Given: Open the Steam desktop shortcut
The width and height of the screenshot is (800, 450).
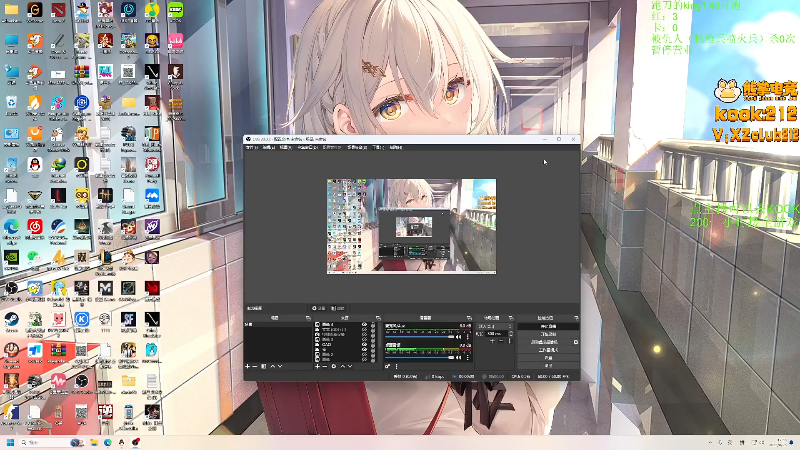Looking at the screenshot, I should tap(11, 319).
